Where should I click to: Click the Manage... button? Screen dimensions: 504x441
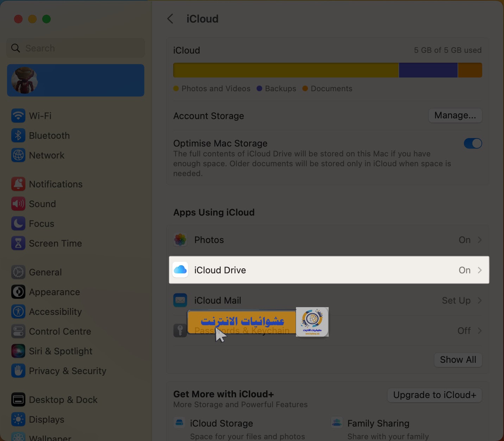[455, 116]
